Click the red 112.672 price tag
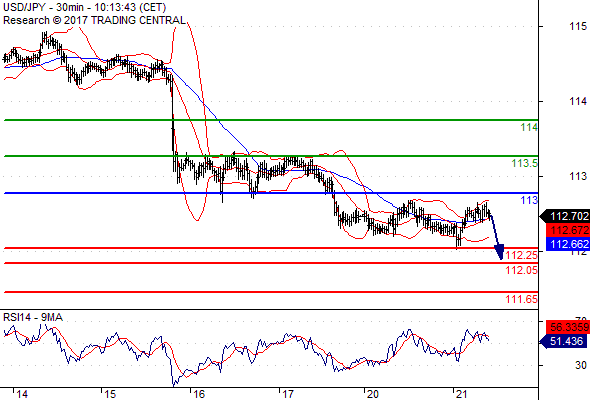The image size is (590, 400). pyautogui.click(x=568, y=230)
